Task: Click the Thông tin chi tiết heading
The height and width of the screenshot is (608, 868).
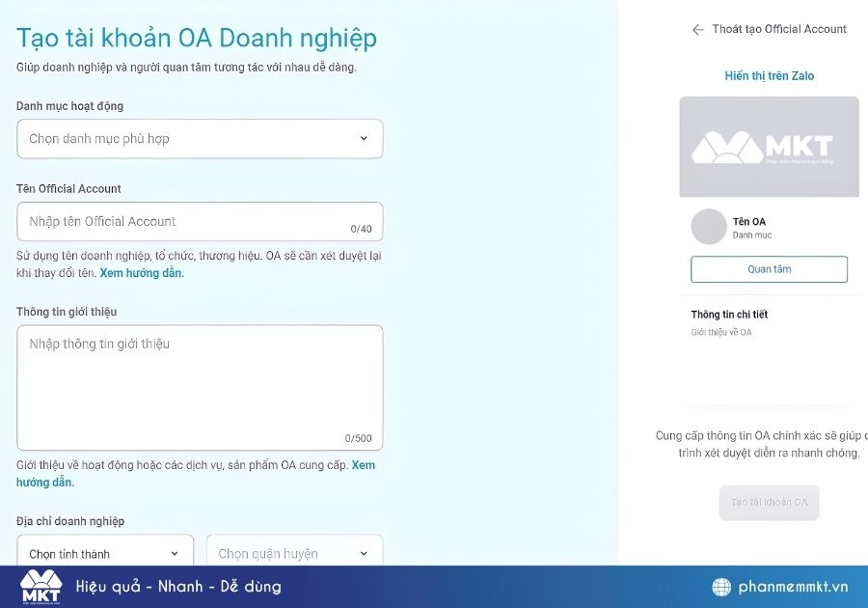Action: pos(729,315)
